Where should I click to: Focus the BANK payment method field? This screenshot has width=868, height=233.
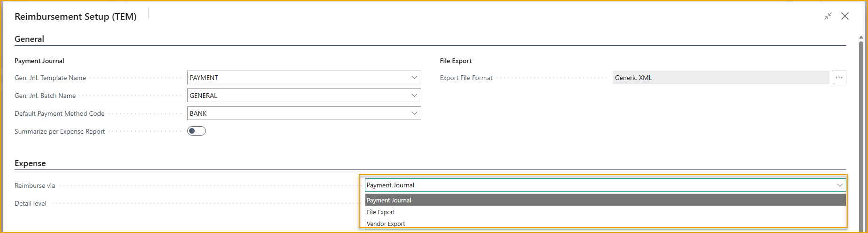pos(296,113)
